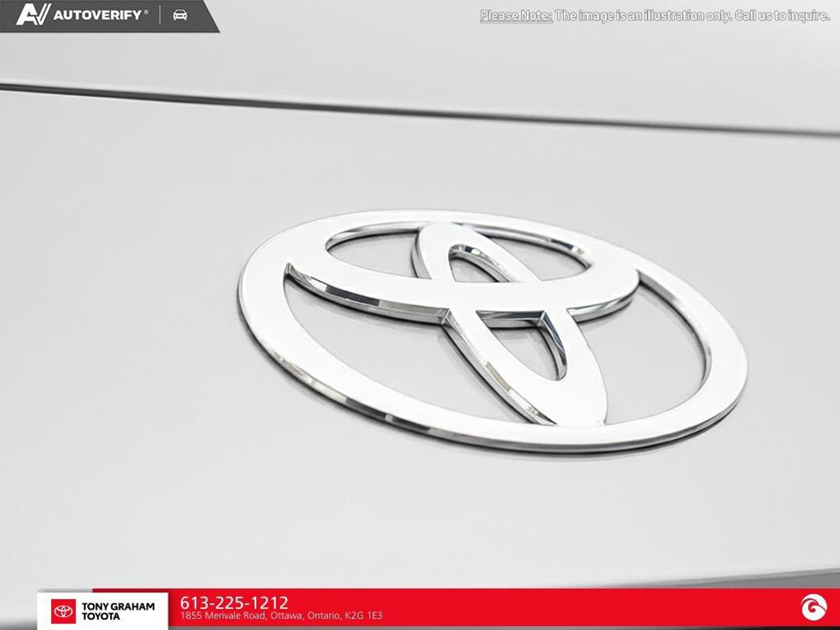
Task: Click the 'Please Note' disclaimer text
Action: pos(655,15)
